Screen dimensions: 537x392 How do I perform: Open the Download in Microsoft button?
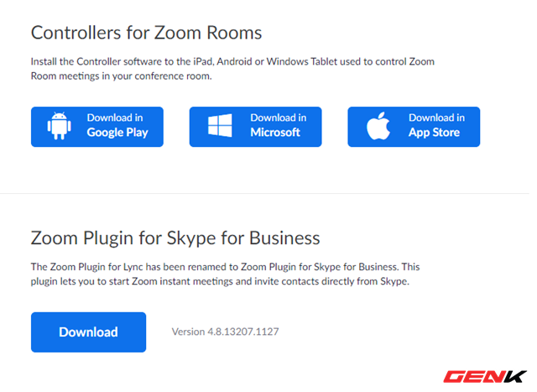[255, 127]
